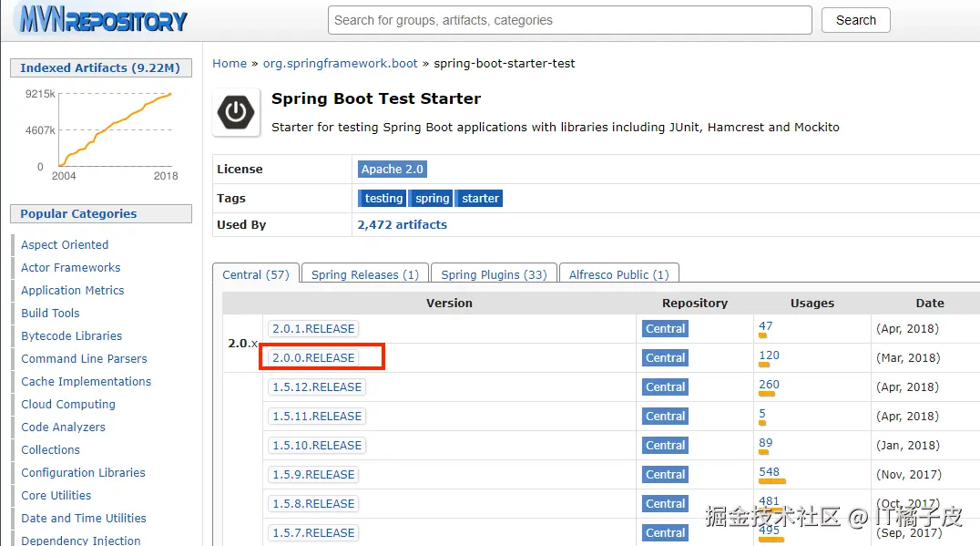This screenshot has width=980, height=546.
Task: Click the Usages column header
Action: 812,304
